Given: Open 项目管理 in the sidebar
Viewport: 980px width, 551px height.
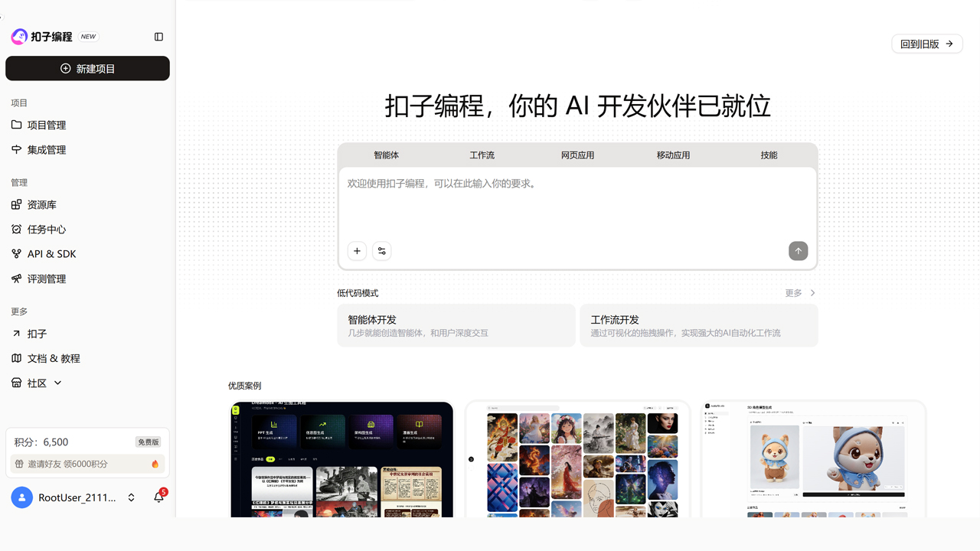Looking at the screenshot, I should (87, 125).
